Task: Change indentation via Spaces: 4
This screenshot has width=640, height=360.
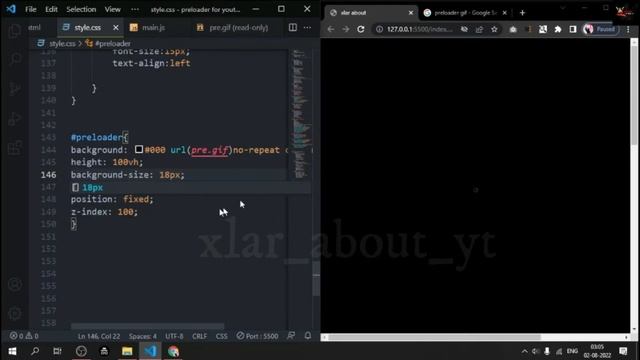Action: tap(143, 336)
